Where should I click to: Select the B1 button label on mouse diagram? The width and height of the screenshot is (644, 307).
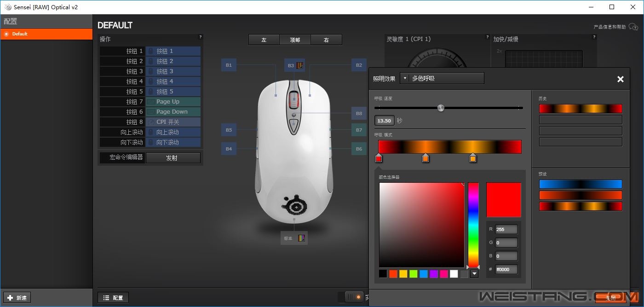point(229,65)
